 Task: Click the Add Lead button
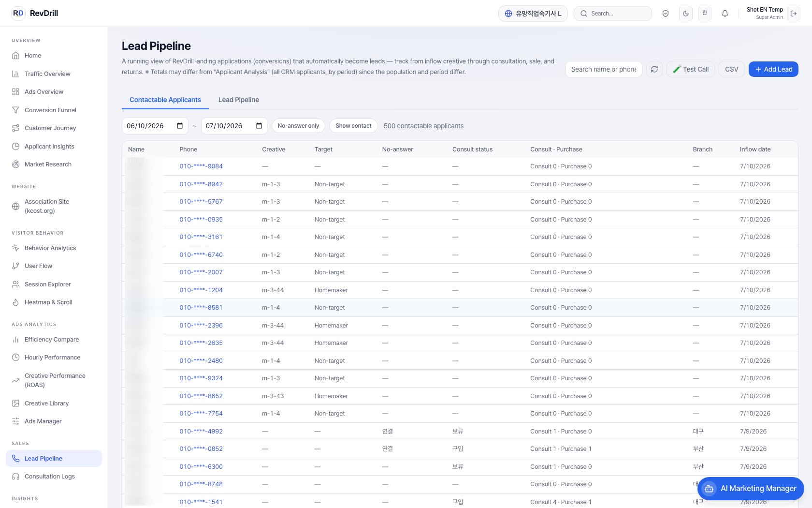(773, 69)
